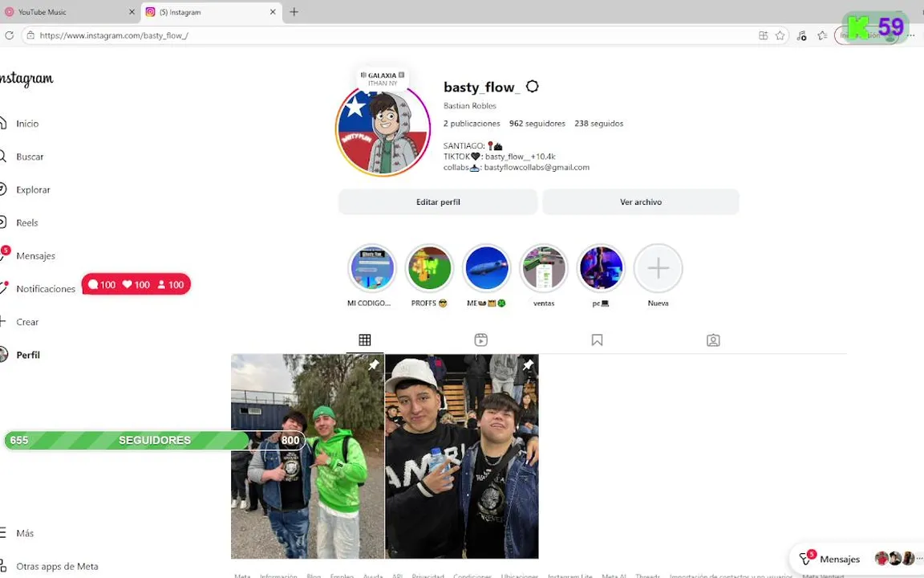Close the YouTube Music browser tab

tap(132, 12)
